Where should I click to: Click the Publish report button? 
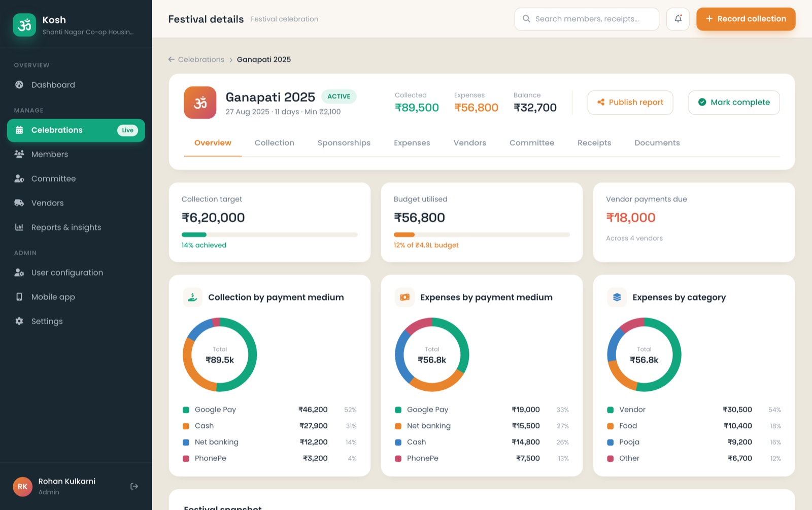630,103
